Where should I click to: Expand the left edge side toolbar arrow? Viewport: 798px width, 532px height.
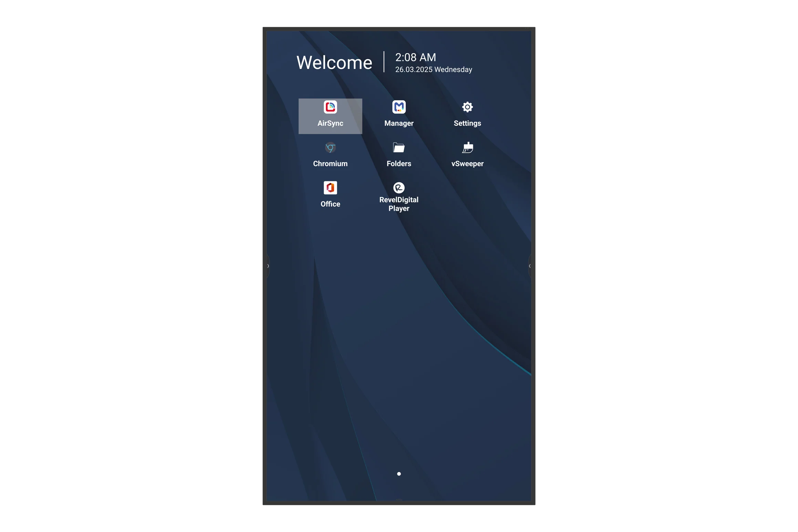tap(268, 266)
